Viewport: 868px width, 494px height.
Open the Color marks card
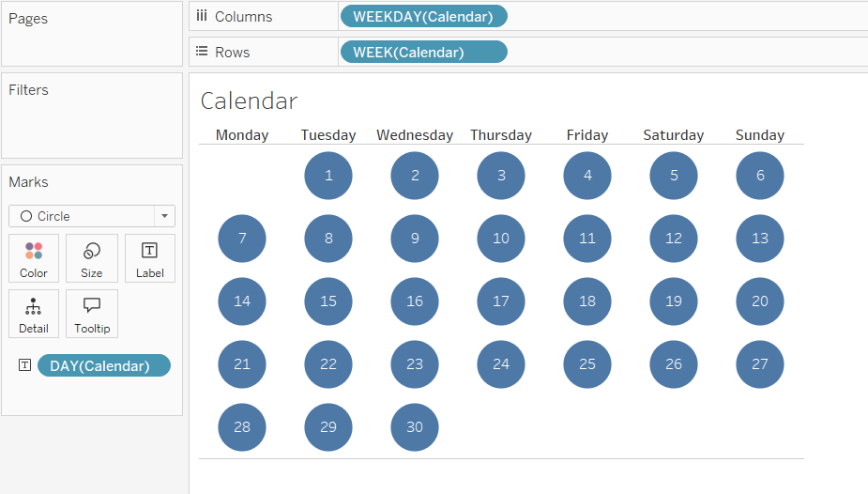coord(34,258)
